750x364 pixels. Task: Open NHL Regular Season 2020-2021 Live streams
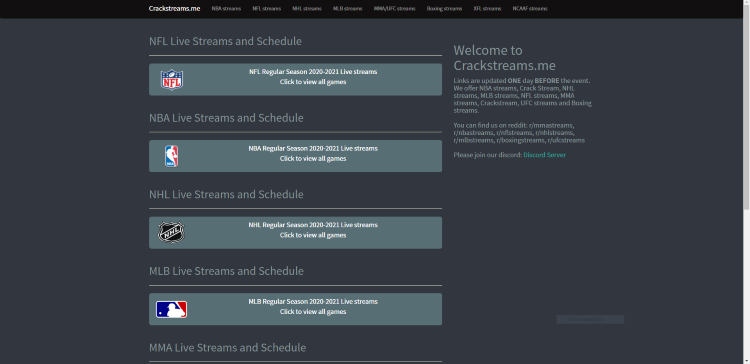295,232
